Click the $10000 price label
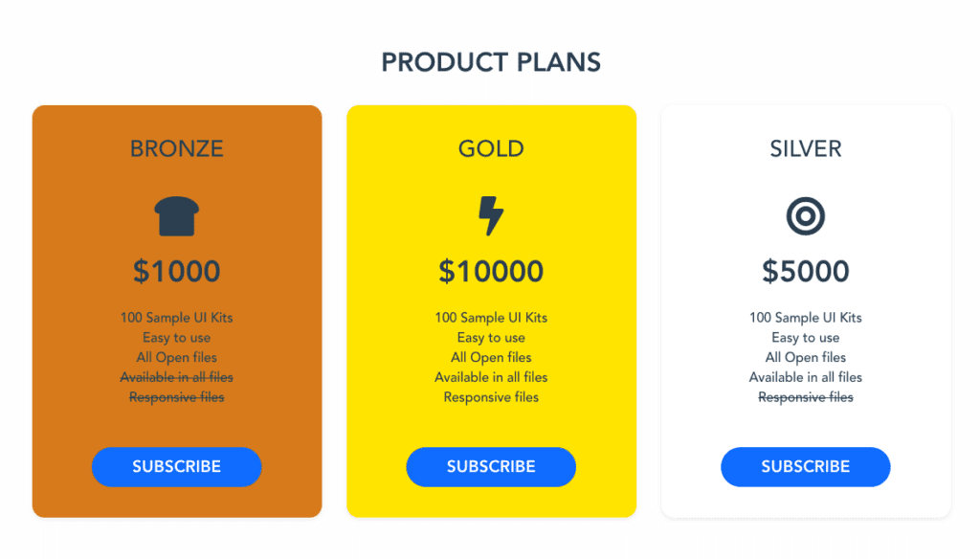 point(491,272)
